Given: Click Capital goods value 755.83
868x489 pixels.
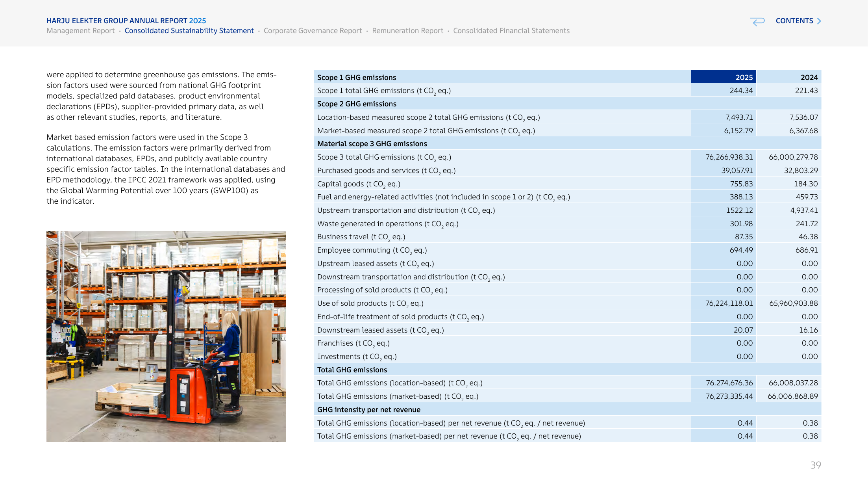Looking at the screenshot, I should tap(741, 184).
